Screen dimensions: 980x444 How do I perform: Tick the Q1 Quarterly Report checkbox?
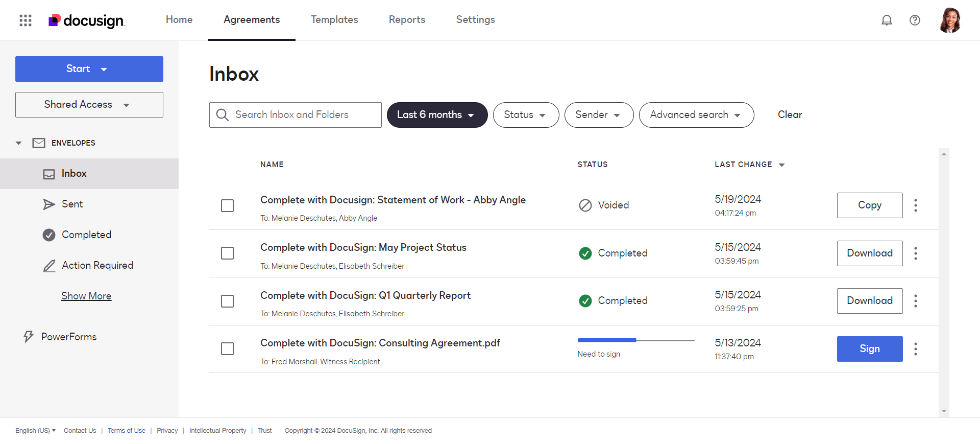coord(227,301)
